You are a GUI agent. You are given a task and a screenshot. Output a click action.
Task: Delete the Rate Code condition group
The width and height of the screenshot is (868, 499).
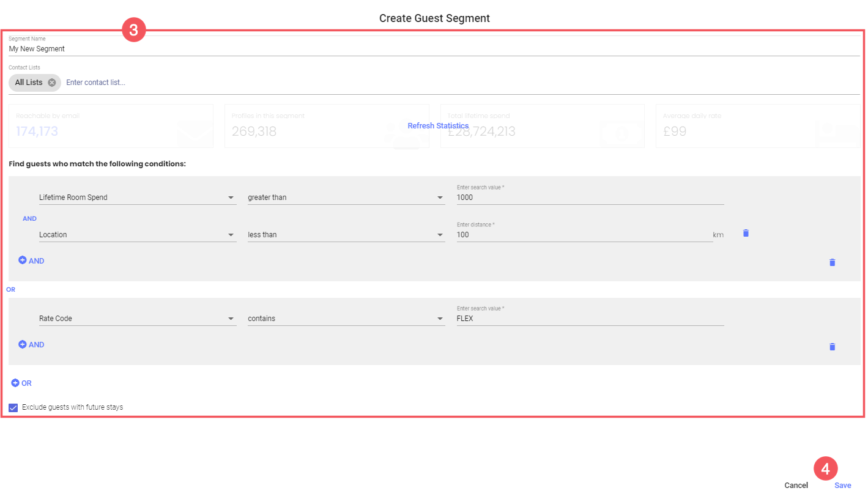coord(832,347)
